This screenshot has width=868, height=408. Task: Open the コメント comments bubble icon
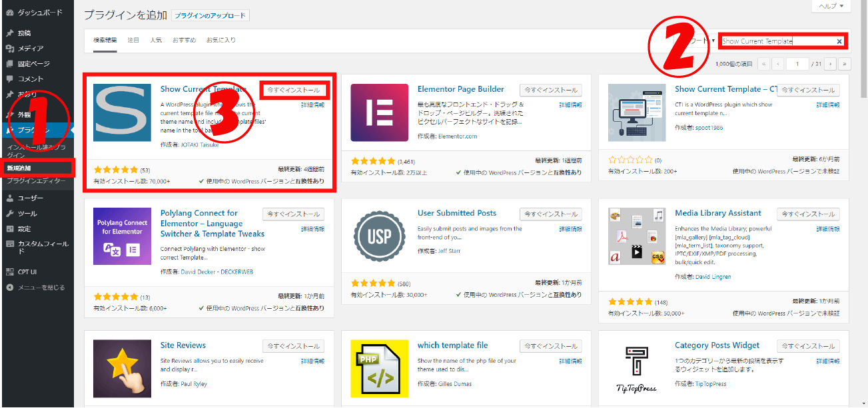click(x=9, y=79)
